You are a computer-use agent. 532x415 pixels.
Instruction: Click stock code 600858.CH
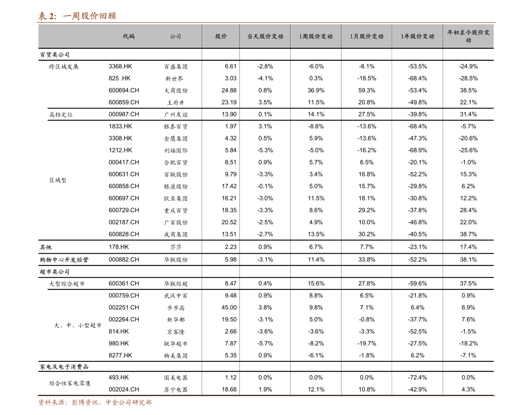coord(124,186)
